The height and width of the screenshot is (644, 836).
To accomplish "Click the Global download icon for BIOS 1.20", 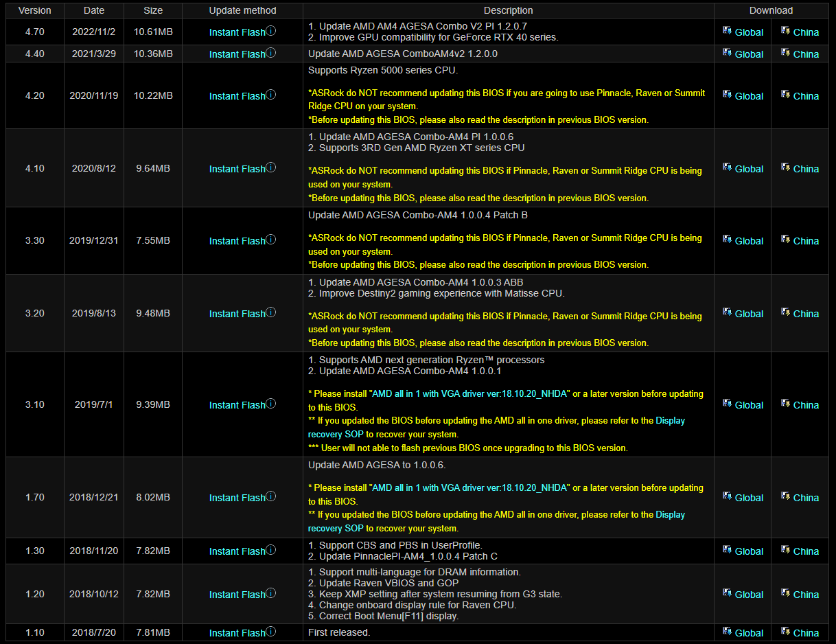I will (x=727, y=593).
